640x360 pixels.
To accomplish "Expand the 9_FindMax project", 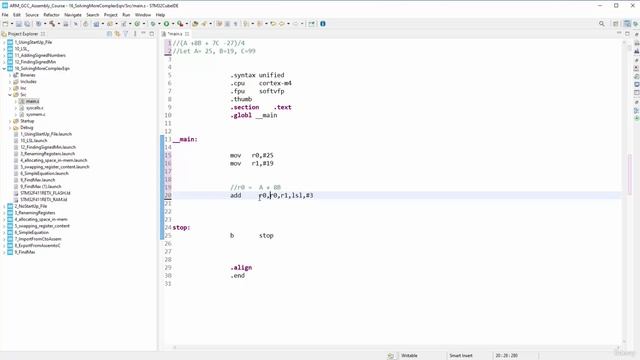I will point(4,252).
